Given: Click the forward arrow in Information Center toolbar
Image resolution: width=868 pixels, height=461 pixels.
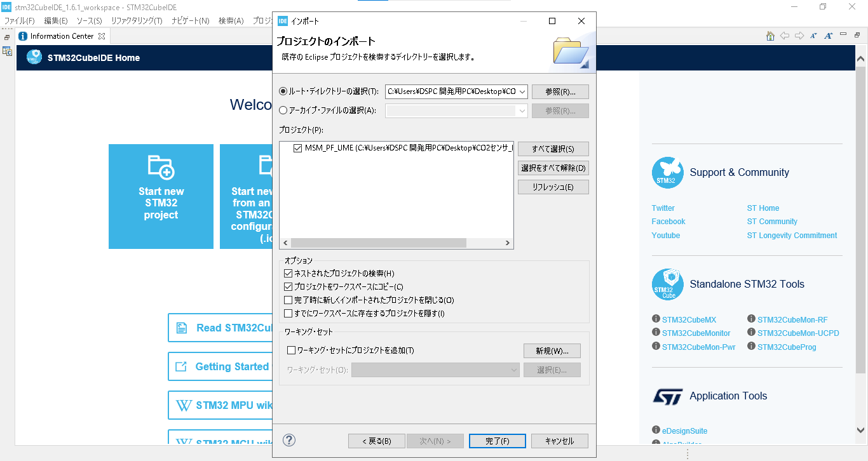Looking at the screenshot, I should pyautogui.click(x=799, y=36).
